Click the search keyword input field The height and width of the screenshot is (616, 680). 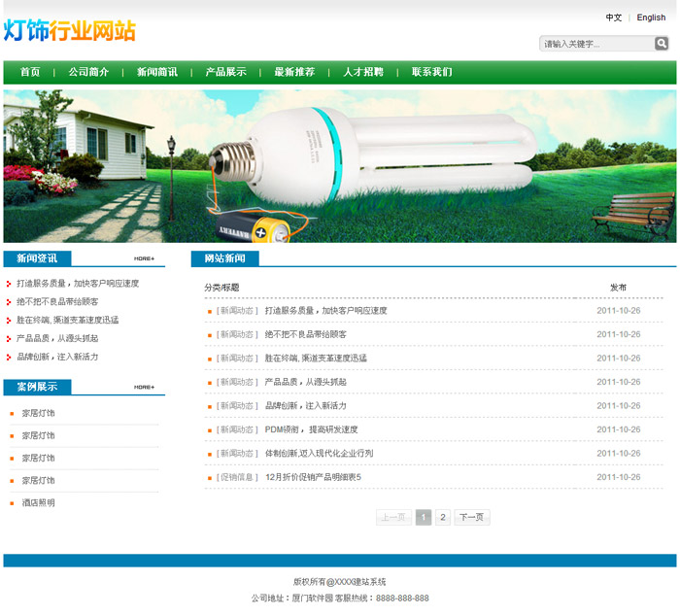tap(596, 44)
